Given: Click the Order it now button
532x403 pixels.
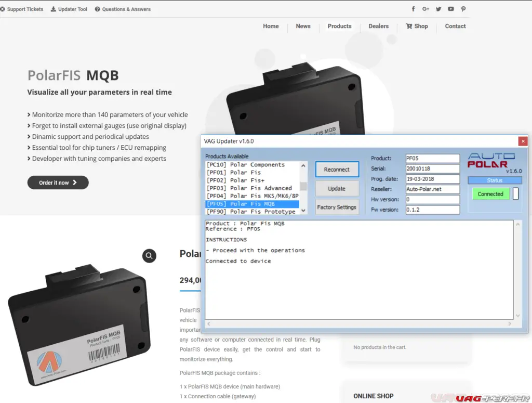Looking at the screenshot, I should tap(58, 183).
